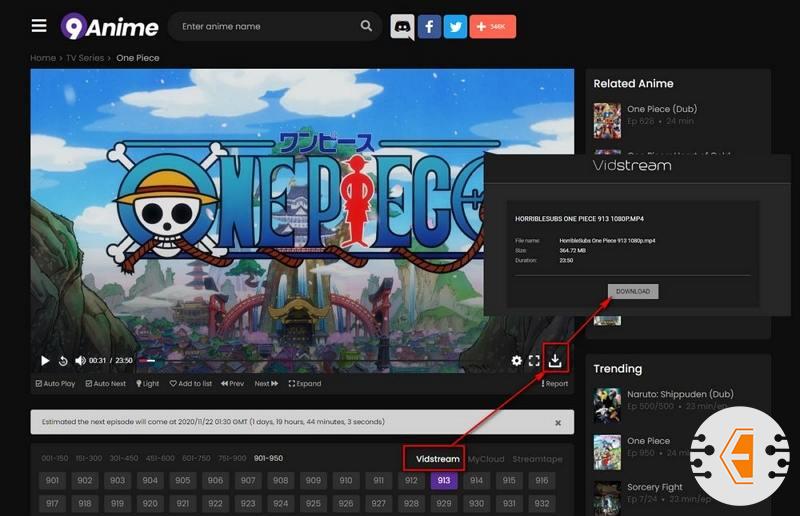800x516 pixels.
Task: Click the video download icon
Action: (555, 360)
